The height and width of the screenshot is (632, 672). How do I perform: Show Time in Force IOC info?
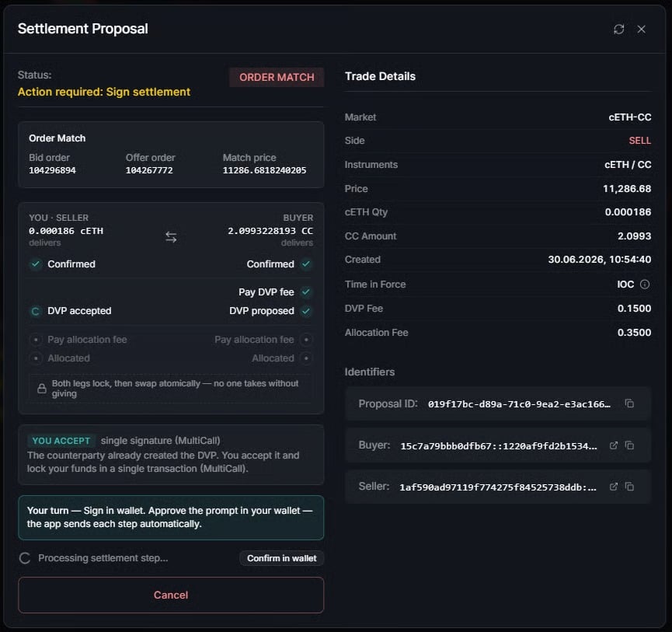pos(645,285)
